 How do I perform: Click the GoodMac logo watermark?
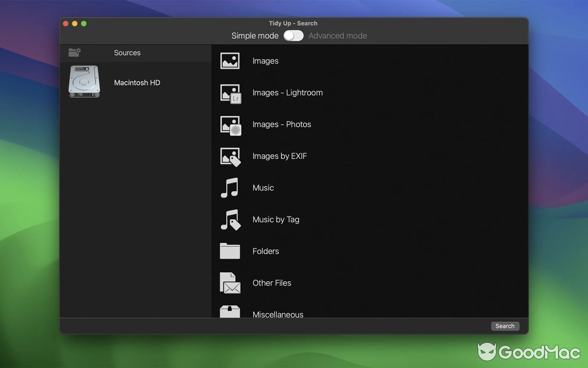[527, 352]
